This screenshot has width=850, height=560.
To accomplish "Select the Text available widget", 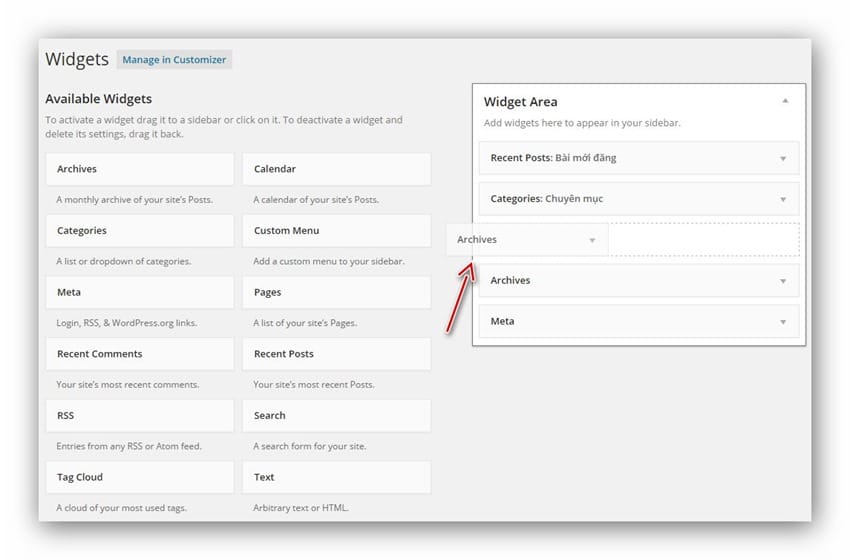I will pyautogui.click(x=337, y=477).
